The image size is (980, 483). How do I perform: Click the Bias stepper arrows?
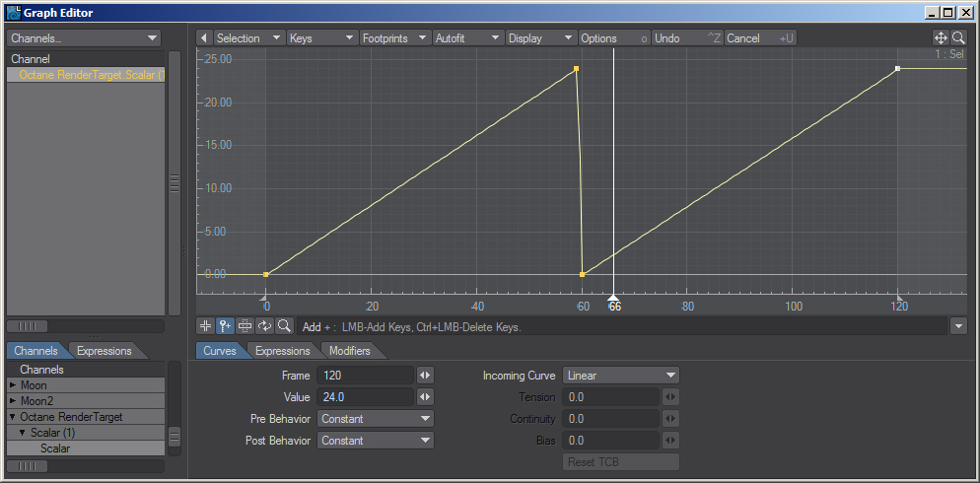[670, 441]
